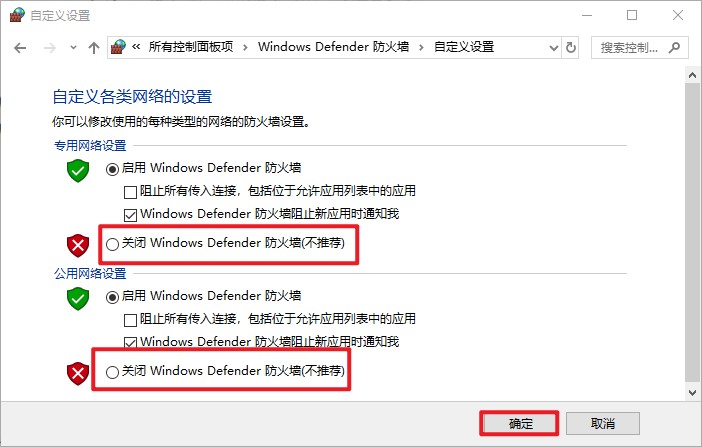The width and height of the screenshot is (702, 447).
Task: Expand the arrow after 所有控制面板项
Action: tap(245, 47)
